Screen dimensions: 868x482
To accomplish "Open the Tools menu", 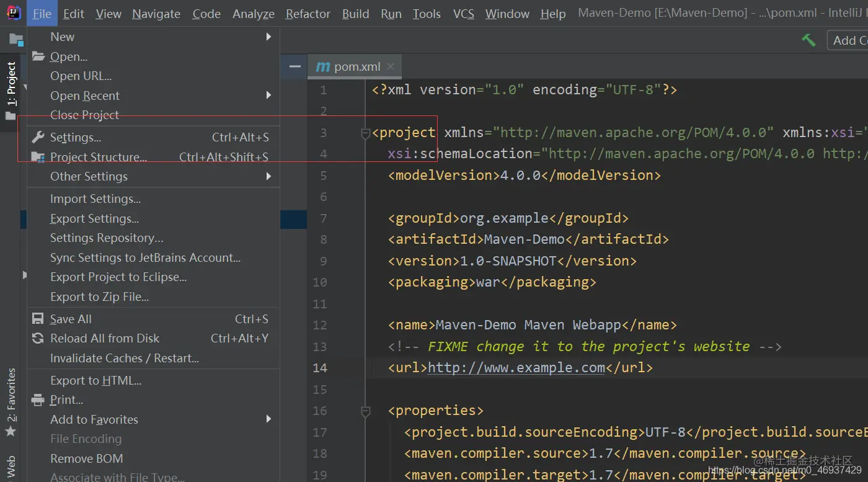I will point(427,14).
